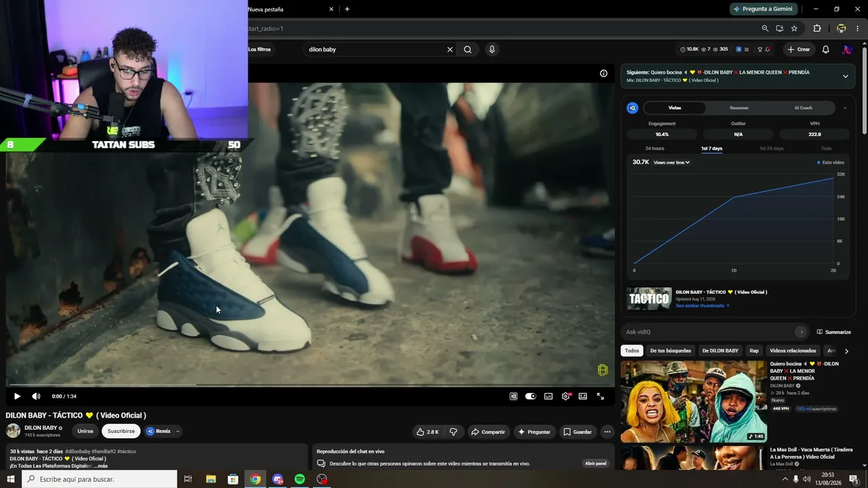Screen dimensions: 868x488
Task: Click the vidIQ icon in player controls
Action: pyautogui.click(x=513, y=396)
